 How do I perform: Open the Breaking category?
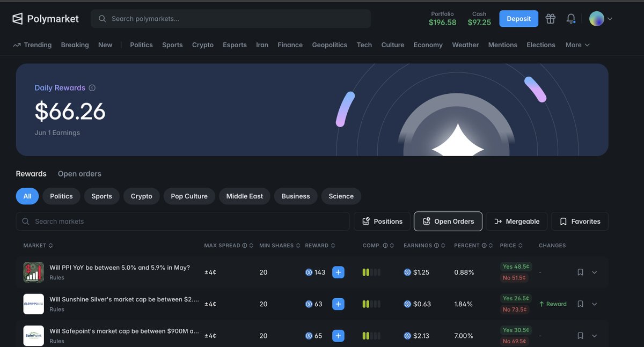[75, 45]
